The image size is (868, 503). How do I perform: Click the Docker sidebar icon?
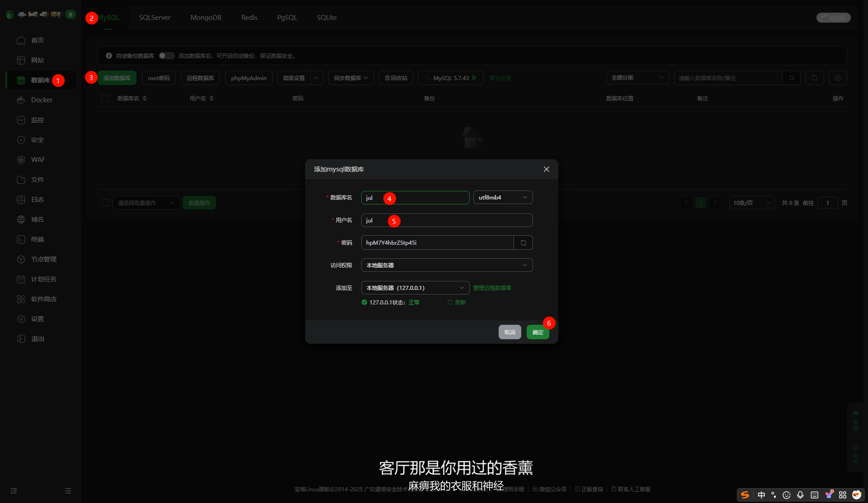[x=21, y=100]
